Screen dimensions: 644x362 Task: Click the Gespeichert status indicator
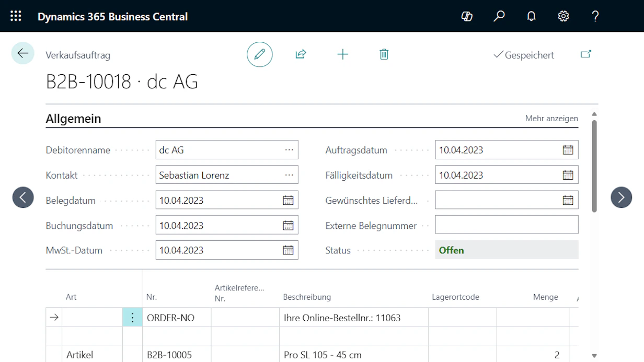click(524, 55)
